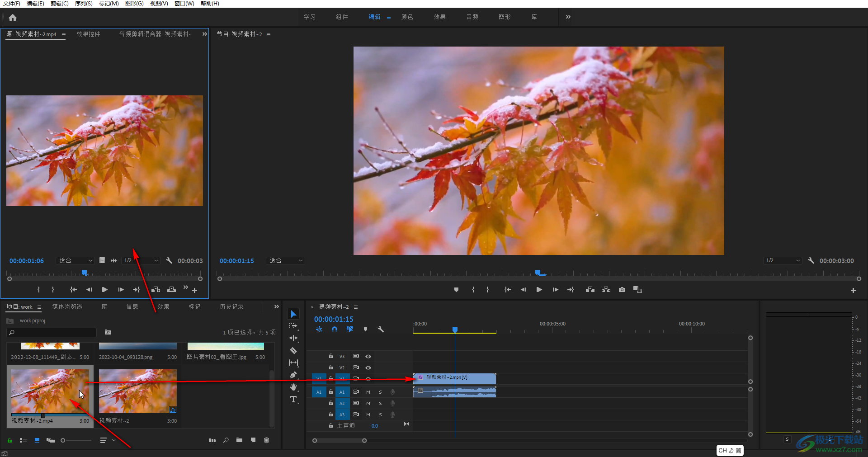Screen dimensions: 868x457
Task: Export frame with the camera icon
Action: [x=622, y=290]
